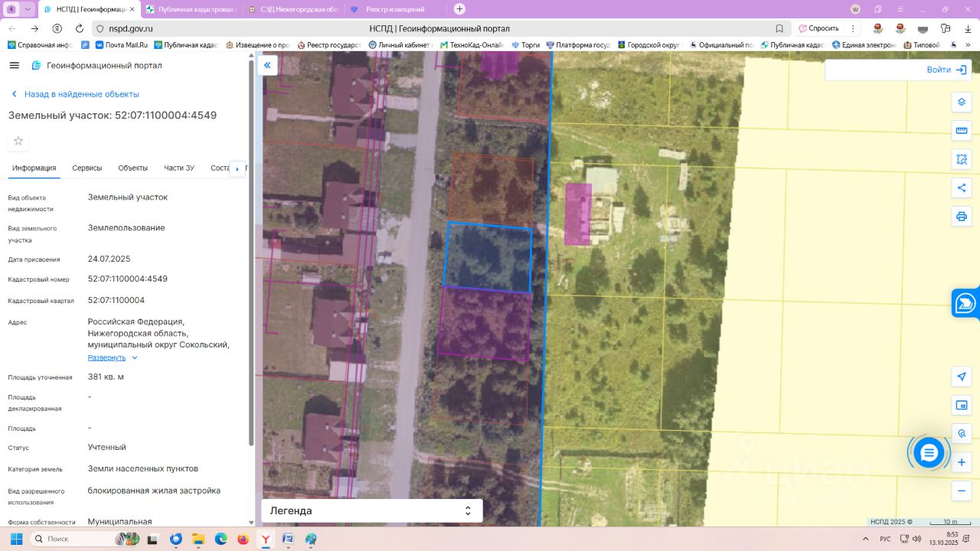
Task: Open Firefox from the taskbar
Action: [x=243, y=539]
